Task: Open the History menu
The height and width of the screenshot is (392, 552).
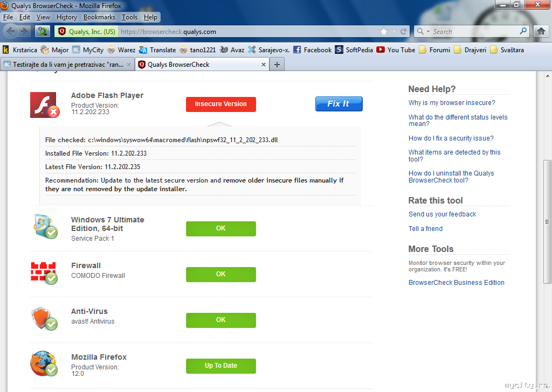Action: point(66,17)
